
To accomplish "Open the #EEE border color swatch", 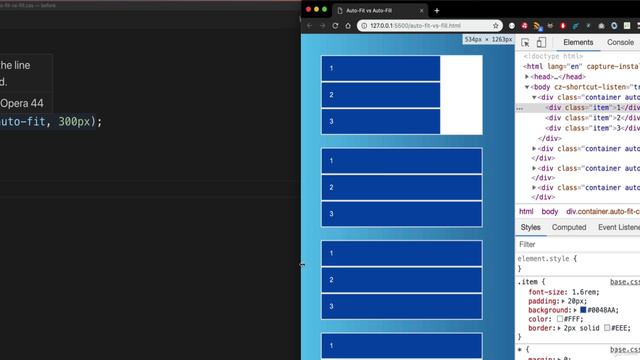I will click(x=607, y=328).
